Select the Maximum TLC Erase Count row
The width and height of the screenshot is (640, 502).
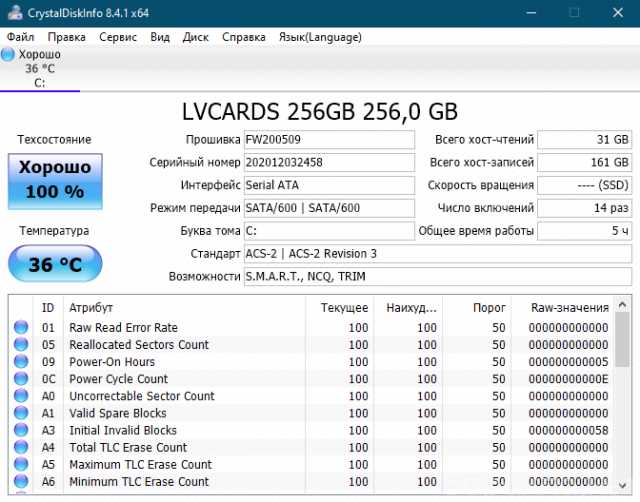coord(311,464)
